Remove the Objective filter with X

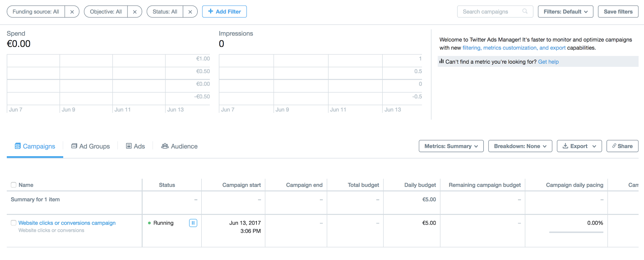point(134,12)
